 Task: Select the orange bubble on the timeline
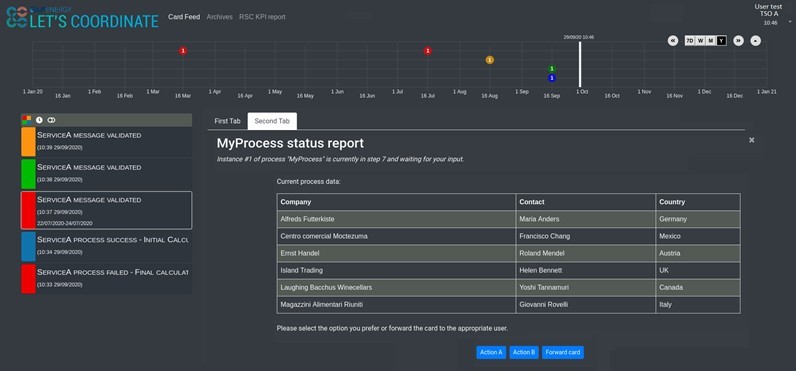click(x=489, y=60)
